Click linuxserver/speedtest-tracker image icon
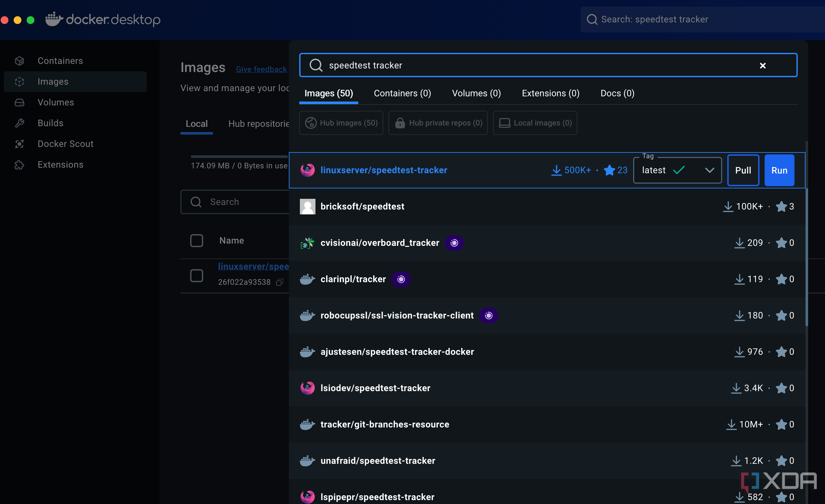Viewport: 825px width, 504px height. click(307, 170)
